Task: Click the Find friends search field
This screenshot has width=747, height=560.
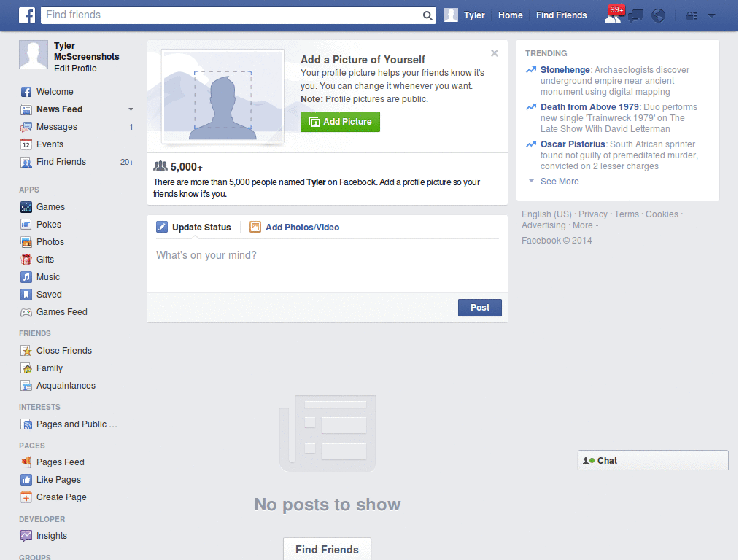Action: click(x=219, y=15)
